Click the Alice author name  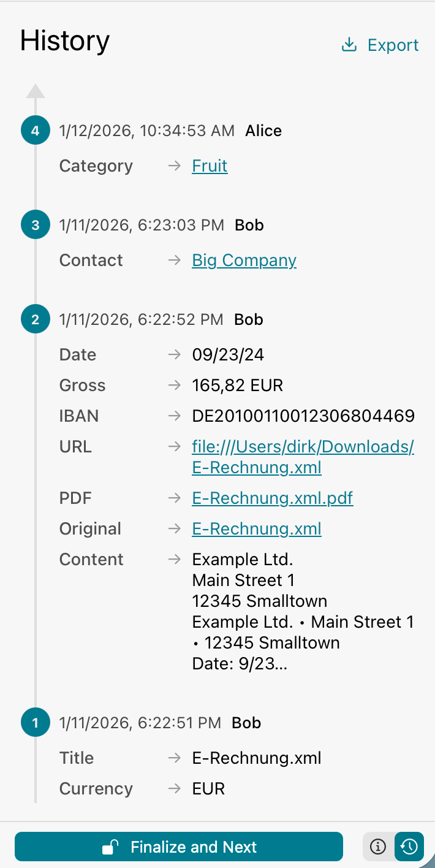(263, 131)
